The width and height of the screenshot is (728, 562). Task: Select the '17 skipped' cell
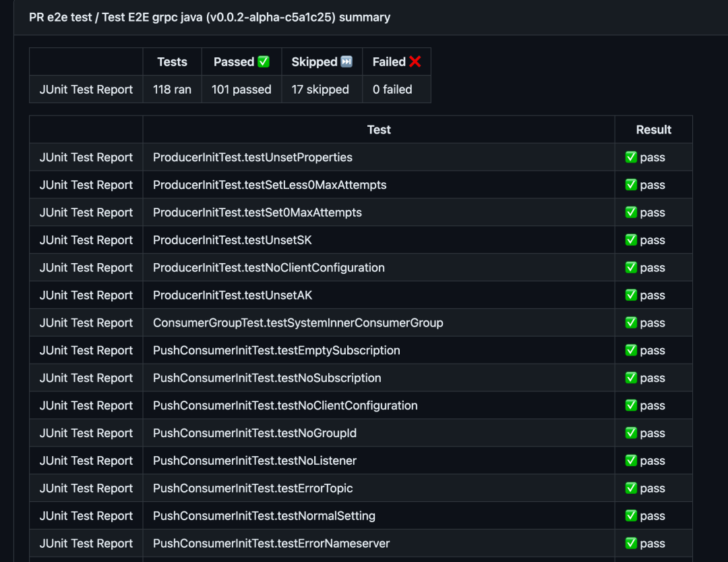click(x=320, y=90)
